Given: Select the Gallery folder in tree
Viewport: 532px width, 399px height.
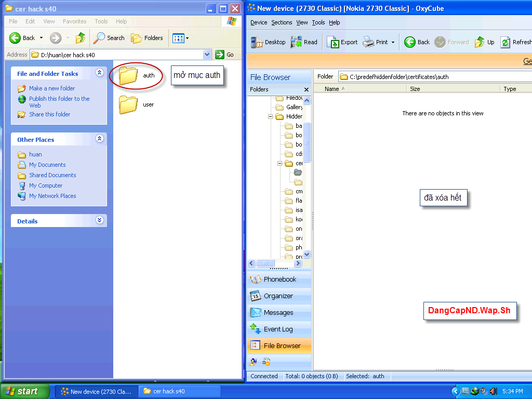Looking at the screenshot, I should tap(289, 107).
